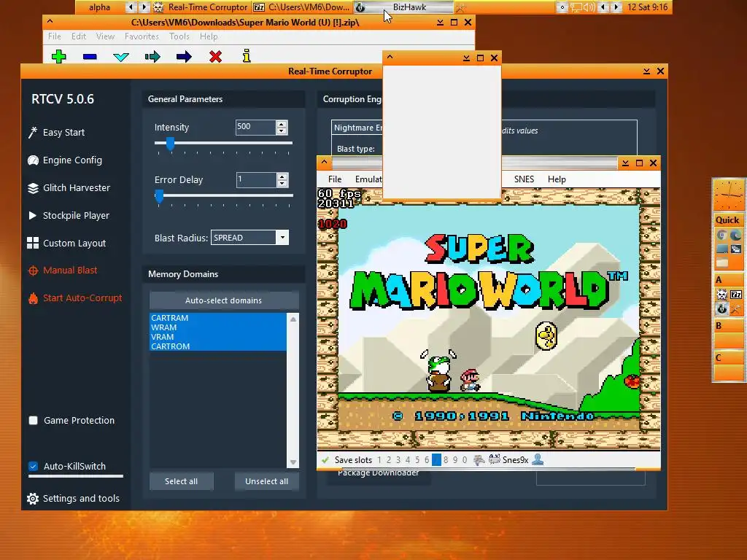
Task: Open View menu in 7-Zip window
Action: [105, 36]
